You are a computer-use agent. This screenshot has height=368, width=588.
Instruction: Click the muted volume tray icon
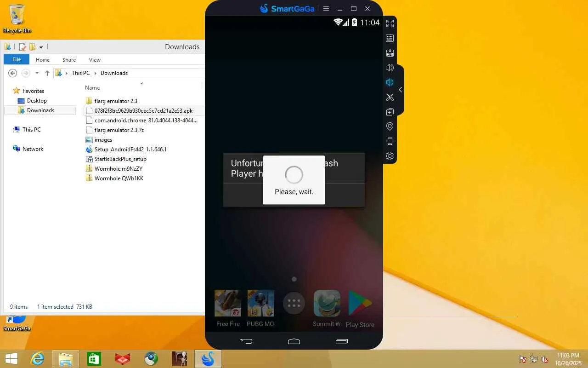click(x=545, y=359)
